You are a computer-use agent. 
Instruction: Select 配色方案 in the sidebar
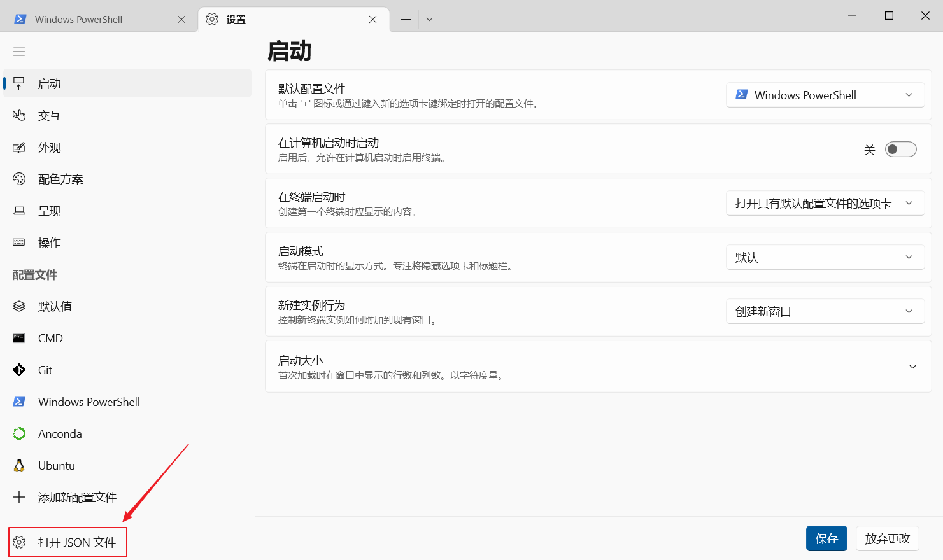[x=127, y=179]
